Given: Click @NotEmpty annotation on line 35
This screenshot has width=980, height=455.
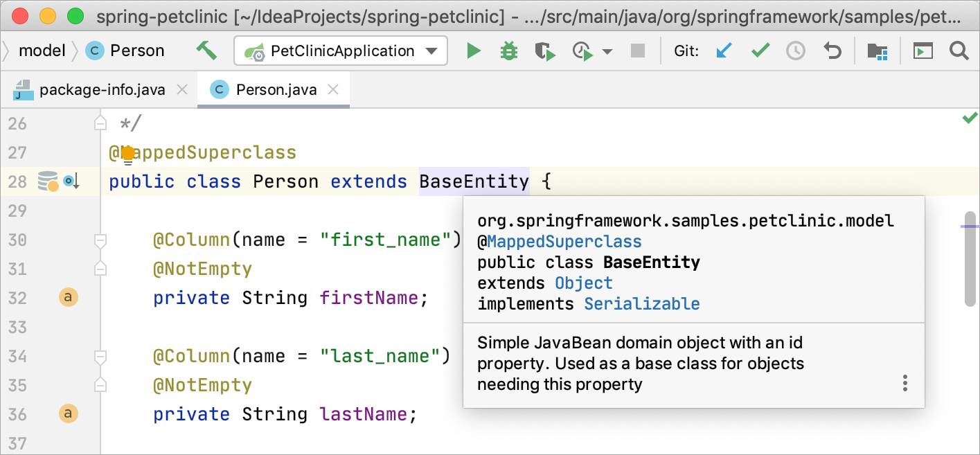Looking at the screenshot, I should [x=203, y=385].
